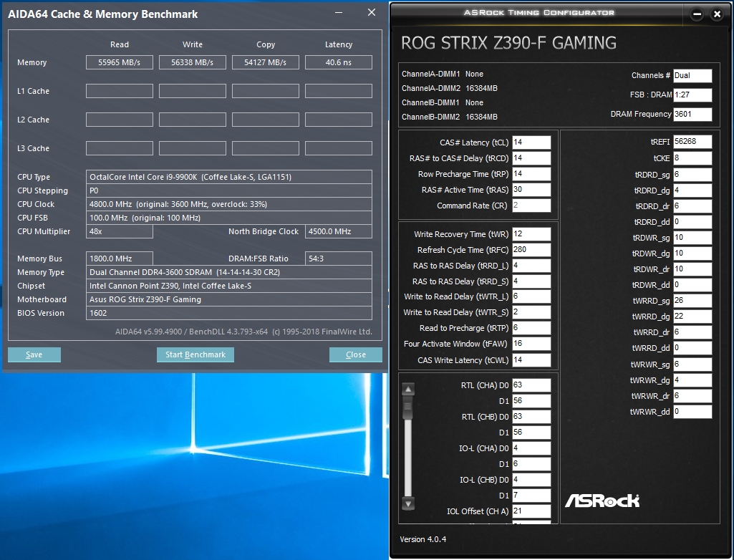Select the tWRWR_dd field
Viewport: 734px width, 560px height.
pyautogui.click(x=692, y=412)
